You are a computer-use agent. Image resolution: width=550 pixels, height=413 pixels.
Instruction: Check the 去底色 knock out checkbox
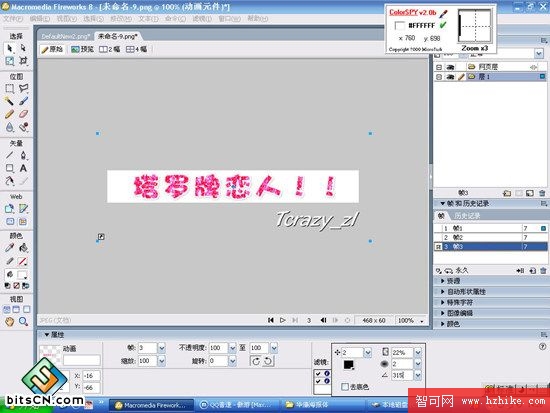point(345,387)
